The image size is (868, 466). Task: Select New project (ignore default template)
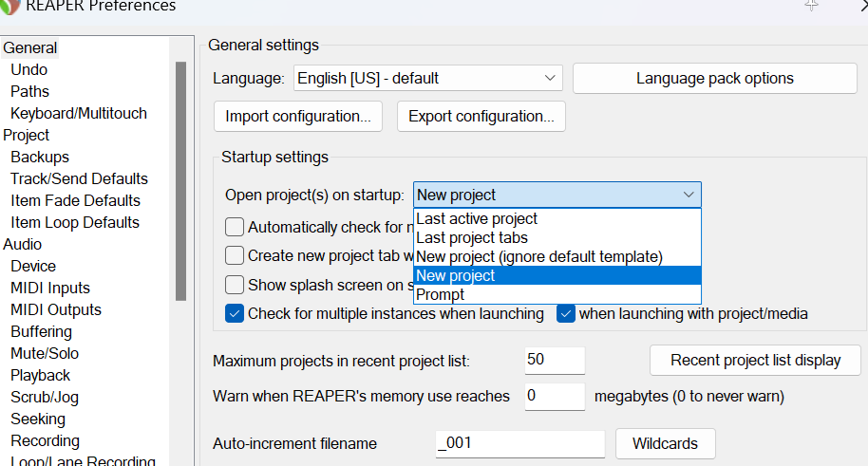tap(539, 256)
